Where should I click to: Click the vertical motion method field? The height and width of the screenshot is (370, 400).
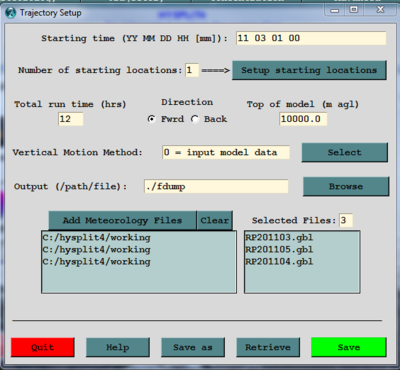tap(226, 152)
